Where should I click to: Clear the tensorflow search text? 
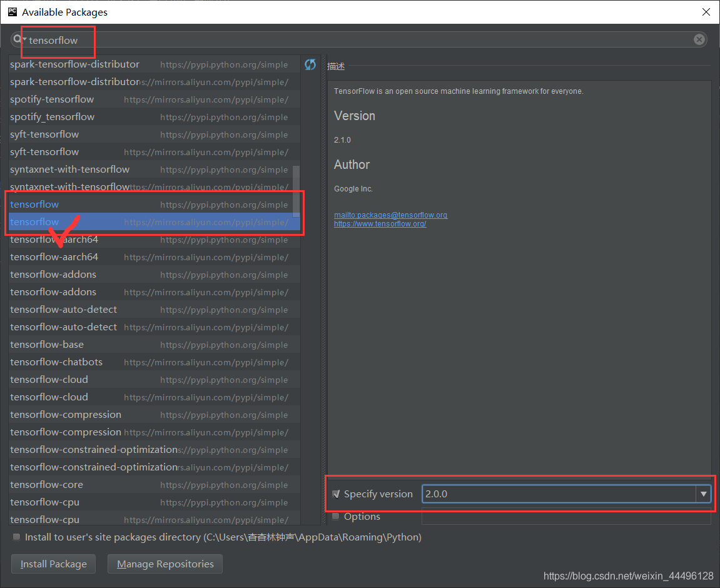click(x=699, y=39)
